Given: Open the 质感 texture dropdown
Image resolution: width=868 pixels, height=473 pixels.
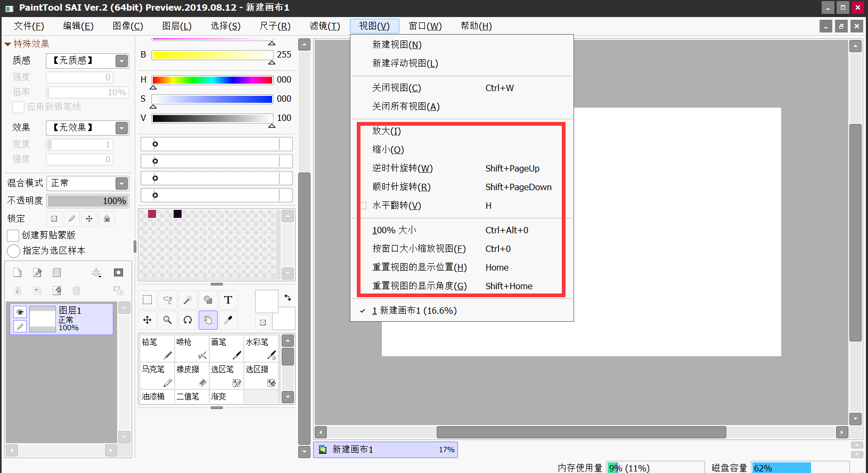Looking at the screenshot, I should click(x=122, y=61).
